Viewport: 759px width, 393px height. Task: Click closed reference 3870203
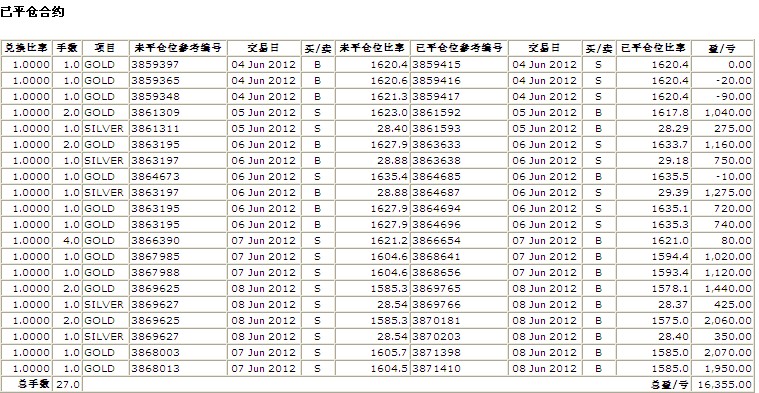pos(436,336)
